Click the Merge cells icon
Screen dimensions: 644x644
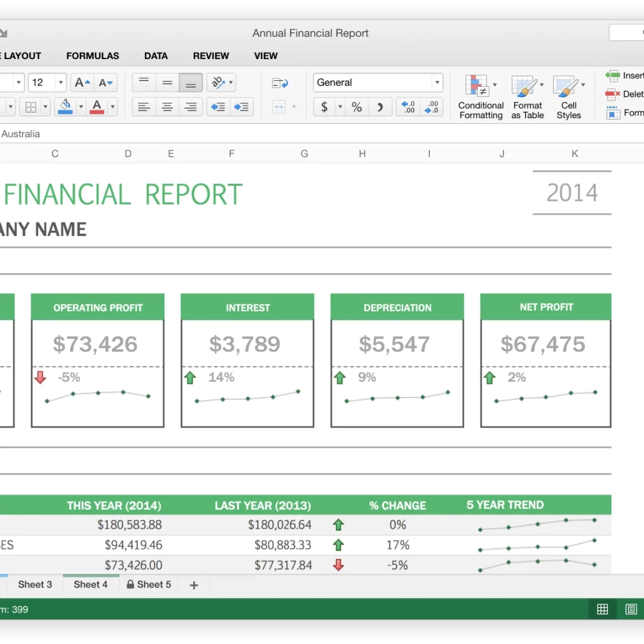click(x=279, y=107)
